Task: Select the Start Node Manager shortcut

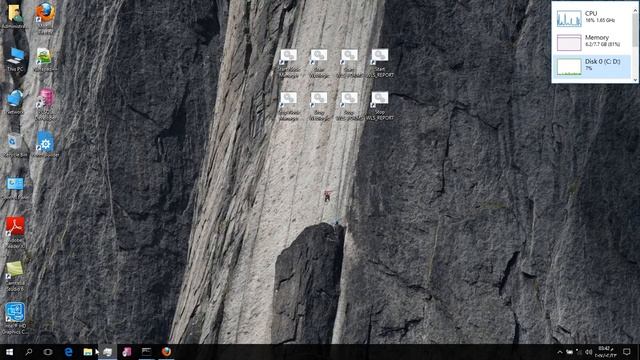Action: pos(289,63)
